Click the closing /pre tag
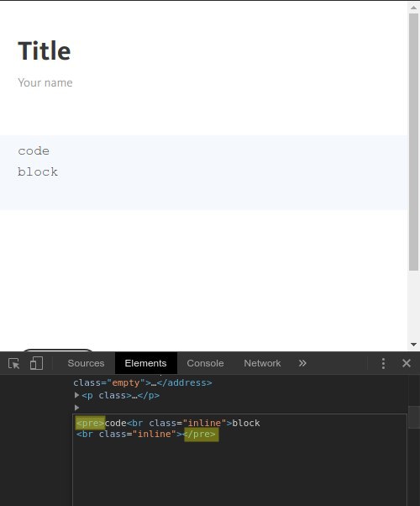420x506 pixels. [x=202, y=434]
